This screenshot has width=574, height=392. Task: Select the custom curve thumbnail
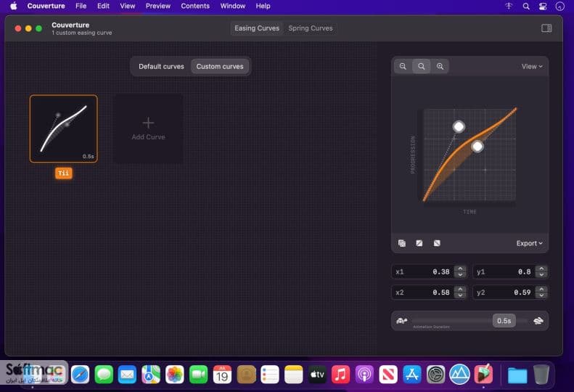(x=64, y=128)
